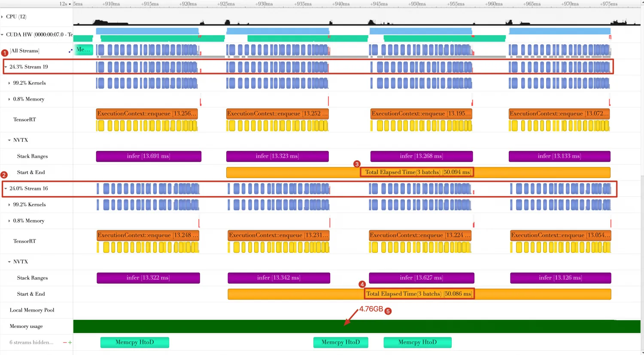
Task: Click ExecutionContext::enqueue bar showing 13.195
Action: (421, 114)
